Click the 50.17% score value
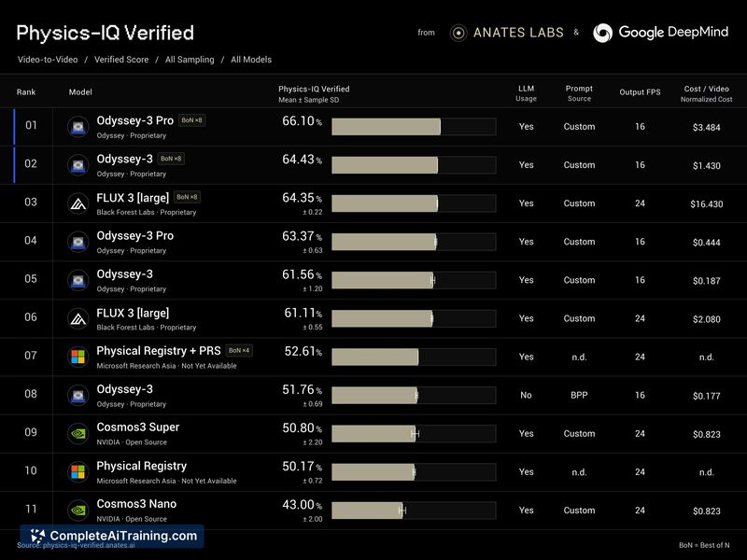This screenshot has width=747, height=560. pyautogui.click(x=302, y=466)
